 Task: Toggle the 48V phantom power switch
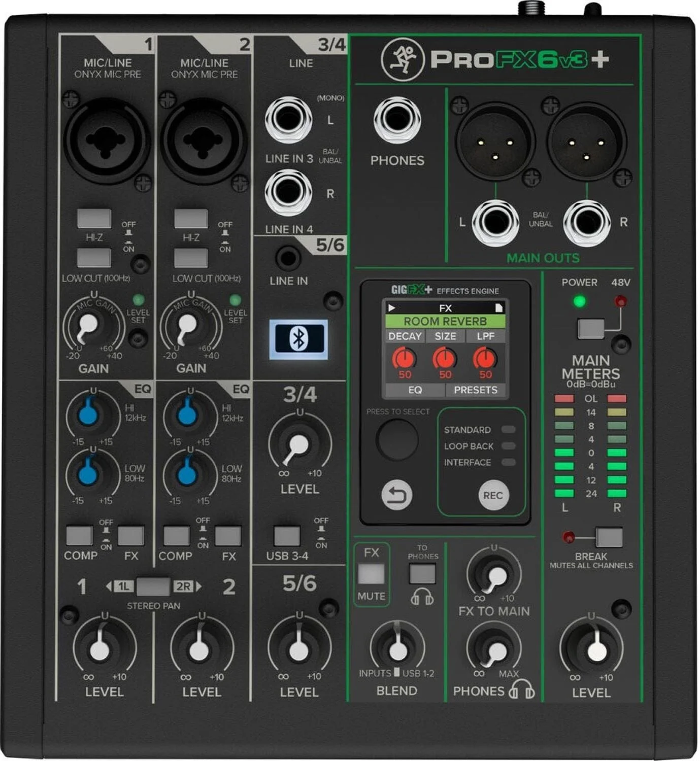[x=591, y=329]
